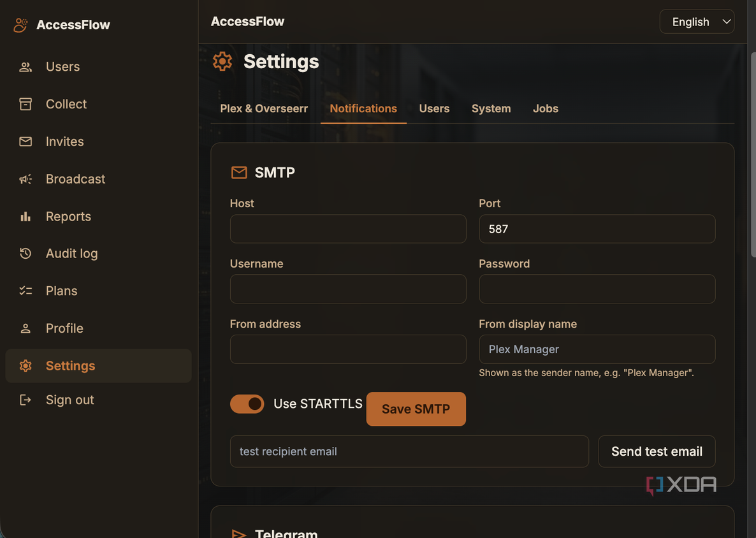Open the Users settings tab

point(434,109)
